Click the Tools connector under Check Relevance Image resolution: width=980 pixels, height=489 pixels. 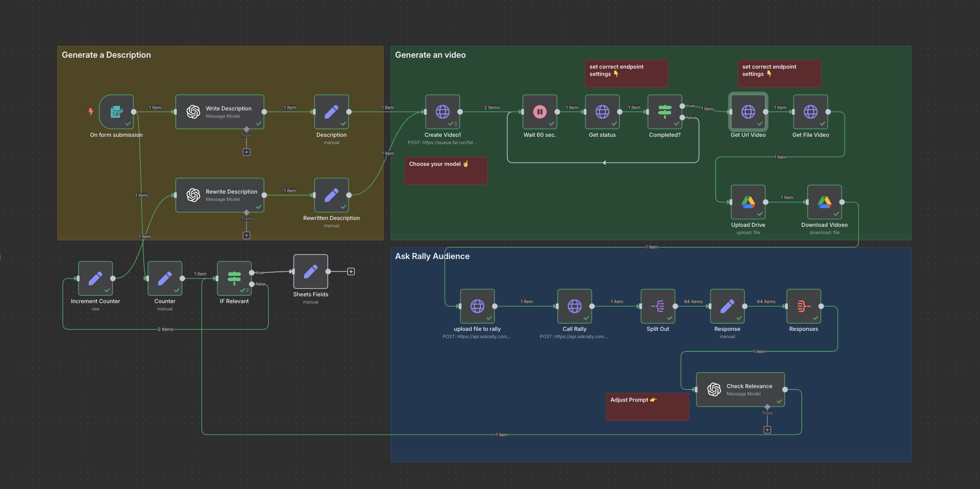[x=767, y=407]
